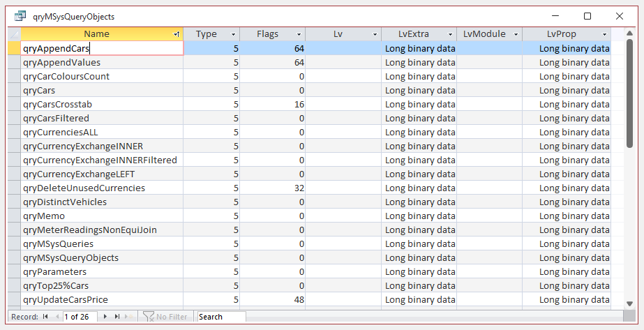This screenshot has height=330, width=644.
Task: Go to next record navigation button
Action: [x=105, y=317]
